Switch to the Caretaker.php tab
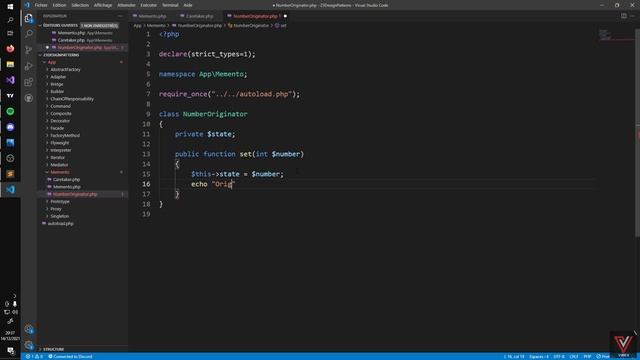This screenshot has height=360, width=640. tap(200, 16)
